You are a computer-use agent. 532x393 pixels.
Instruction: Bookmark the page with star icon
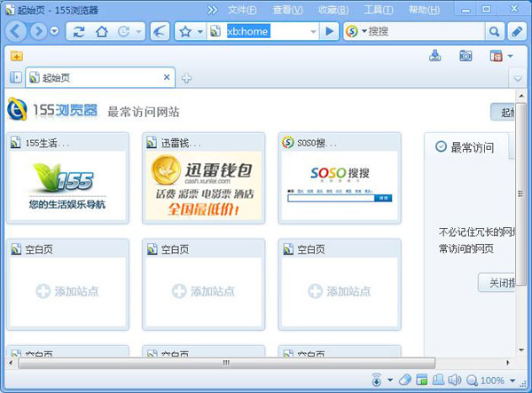click(x=185, y=32)
